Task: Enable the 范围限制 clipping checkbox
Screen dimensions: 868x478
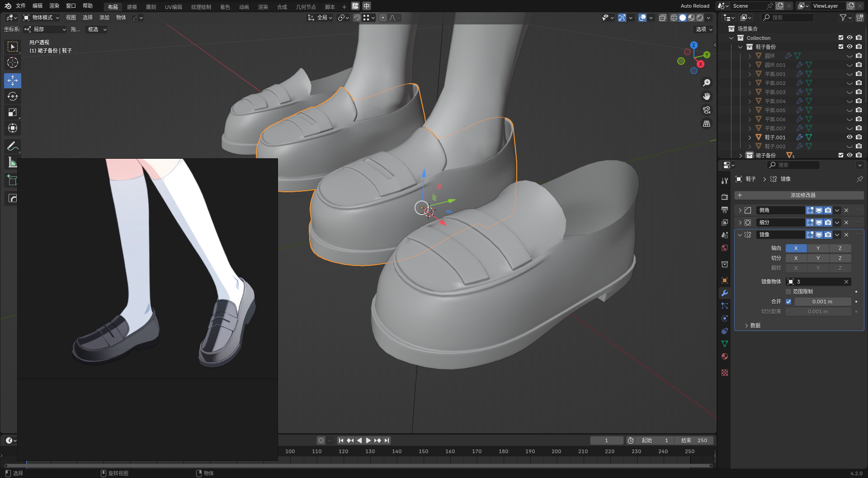Action: (788, 292)
